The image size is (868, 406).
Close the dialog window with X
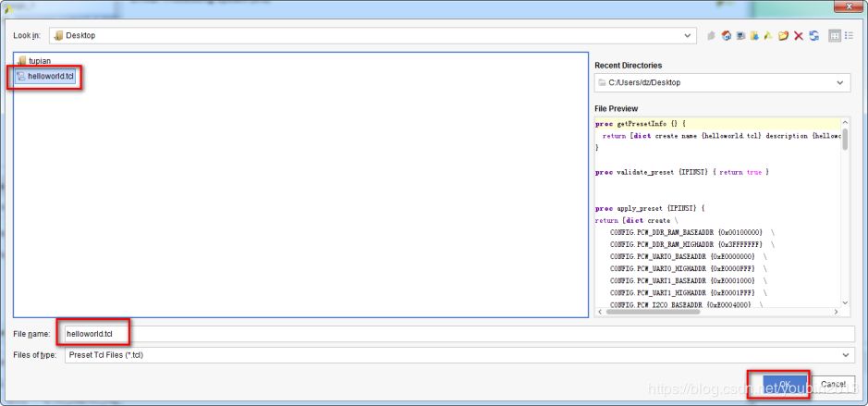pos(849,6)
